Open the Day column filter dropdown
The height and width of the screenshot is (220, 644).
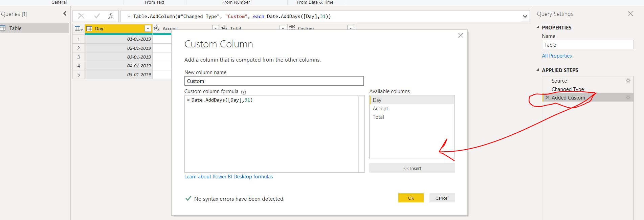click(x=148, y=29)
